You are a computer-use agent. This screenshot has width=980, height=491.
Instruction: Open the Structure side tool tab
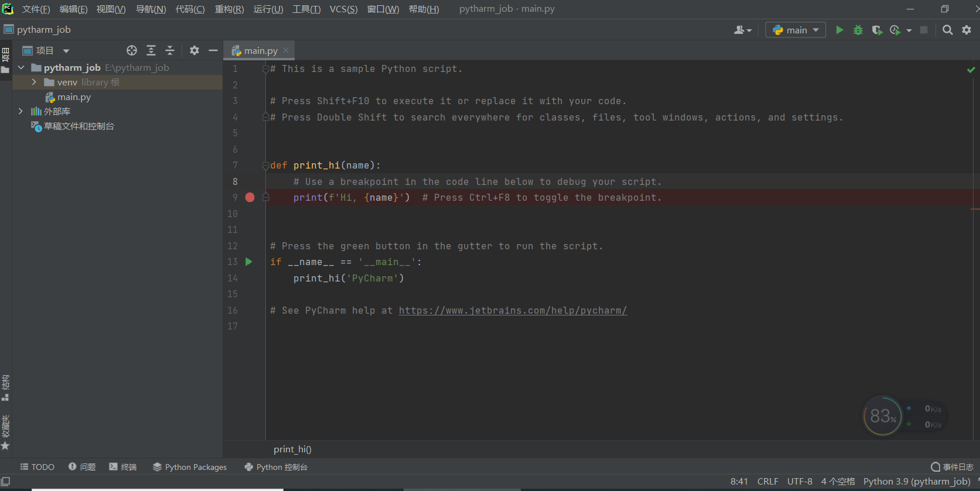point(5,387)
